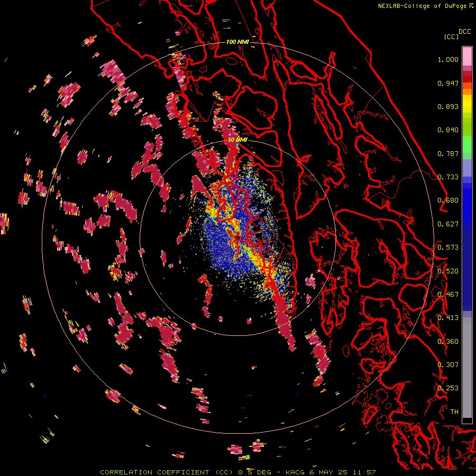Click the 0.5 DEG elevation text in the caption
The width and height of the screenshot is (476, 476).
(x=255, y=472)
